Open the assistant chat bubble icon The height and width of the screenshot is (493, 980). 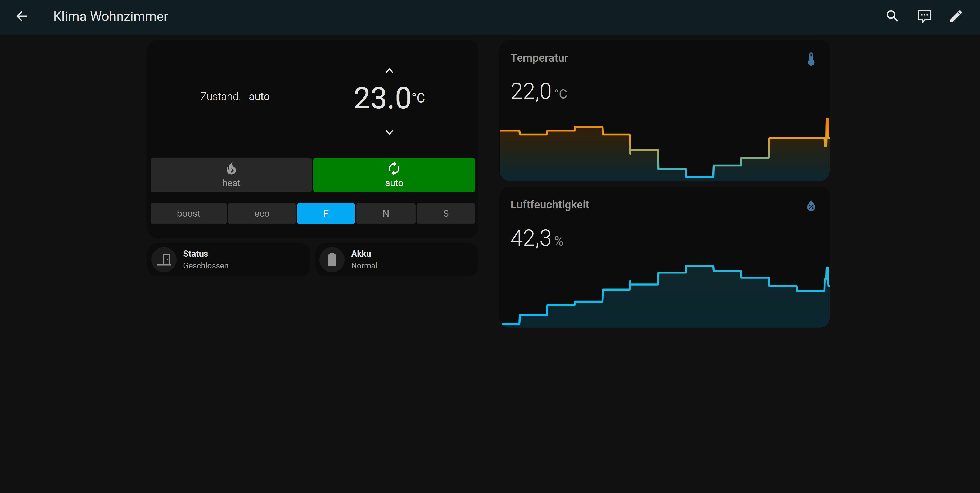coord(924,16)
